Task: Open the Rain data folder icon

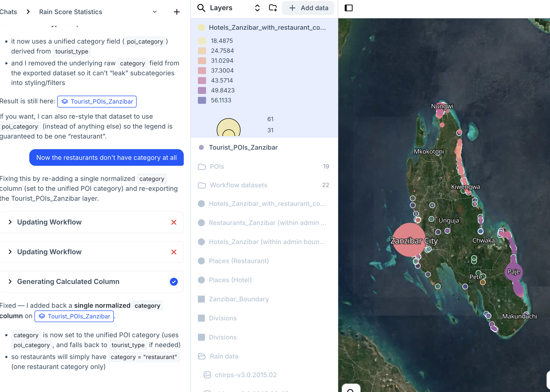Action: coord(202,356)
